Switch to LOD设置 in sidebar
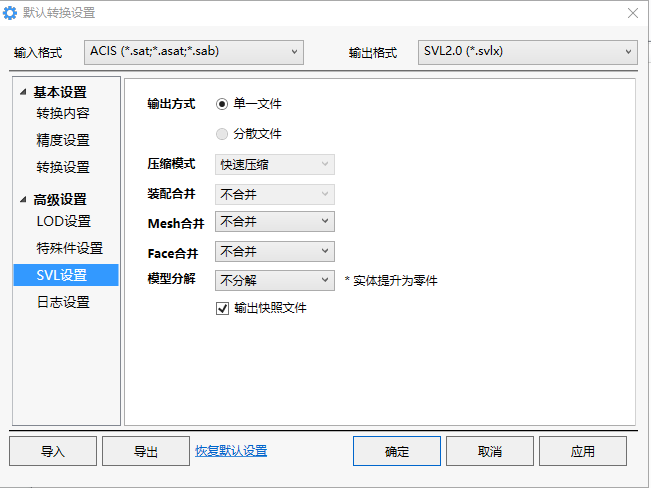The height and width of the screenshot is (488, 651). click(x=64, y=221)
